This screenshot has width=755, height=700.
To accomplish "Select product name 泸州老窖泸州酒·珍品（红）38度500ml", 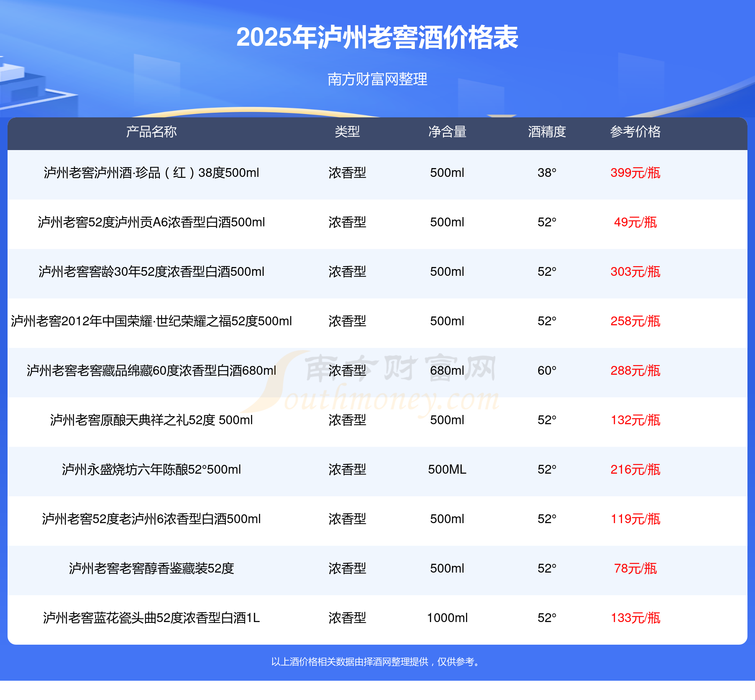I will (151, 173).
